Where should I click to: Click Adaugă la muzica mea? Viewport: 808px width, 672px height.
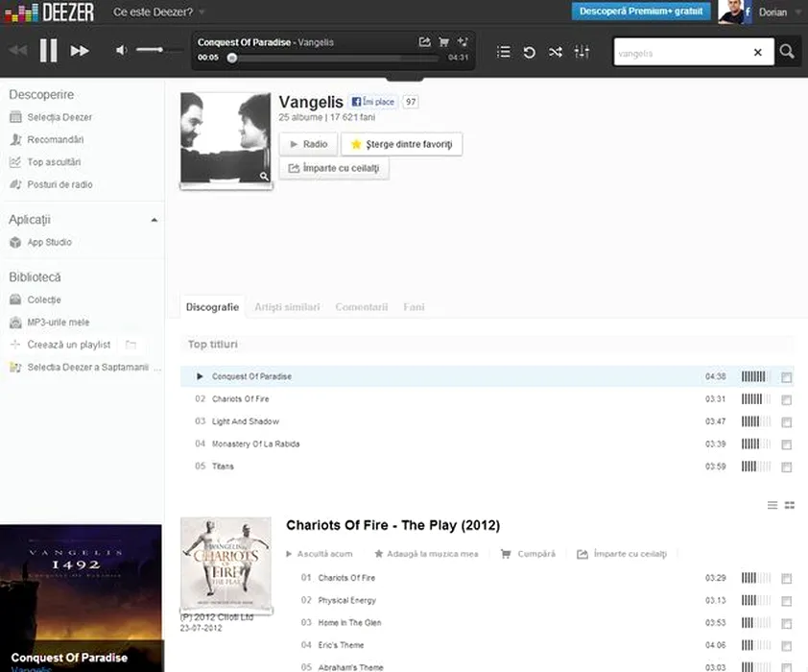[426, 554]
